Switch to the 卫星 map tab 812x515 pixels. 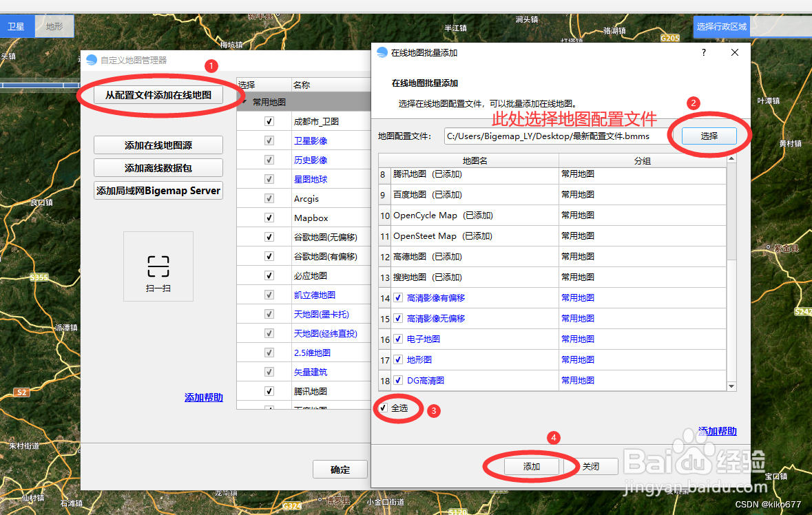(x=17, y=25)
